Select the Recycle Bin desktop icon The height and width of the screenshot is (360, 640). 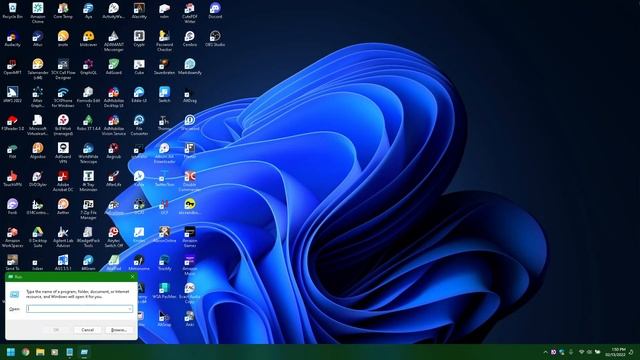point(12,11)
